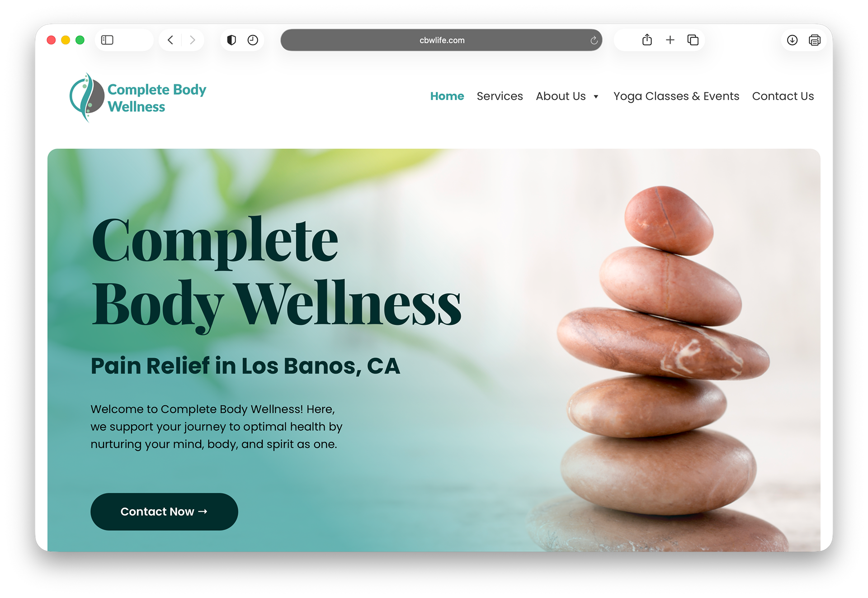Go forward with the right chevron
868x598 pixels.
(193, 40)
